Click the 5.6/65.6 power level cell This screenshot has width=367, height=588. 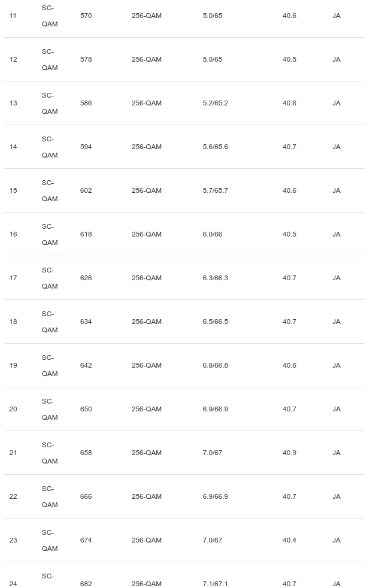pyautogui.click(x=215, y=147)
